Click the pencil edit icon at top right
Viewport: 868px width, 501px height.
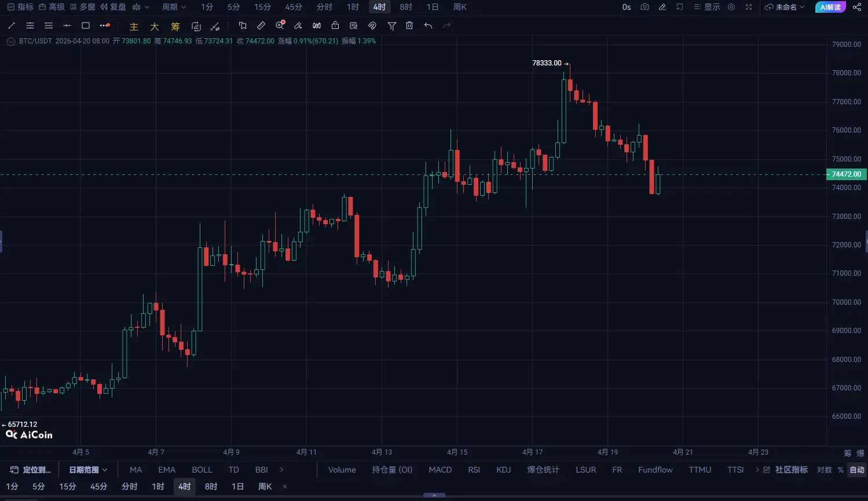pyautogui.click(x=662, y=7)
